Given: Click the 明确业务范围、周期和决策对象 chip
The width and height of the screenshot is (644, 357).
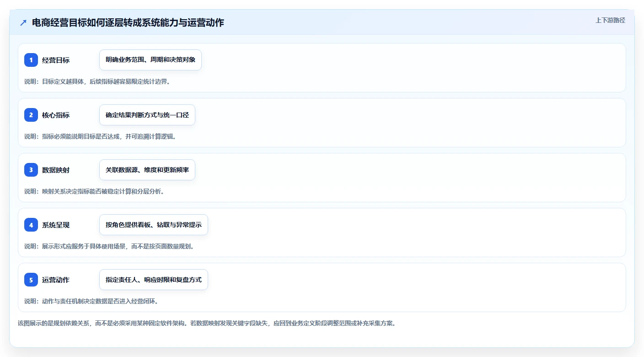Looking at the screenshot, I should (x=150, y=60).
